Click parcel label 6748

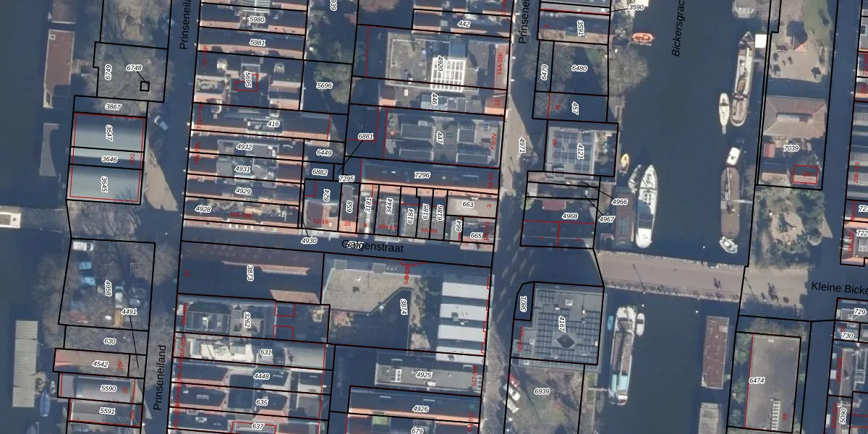click(134, 67)
